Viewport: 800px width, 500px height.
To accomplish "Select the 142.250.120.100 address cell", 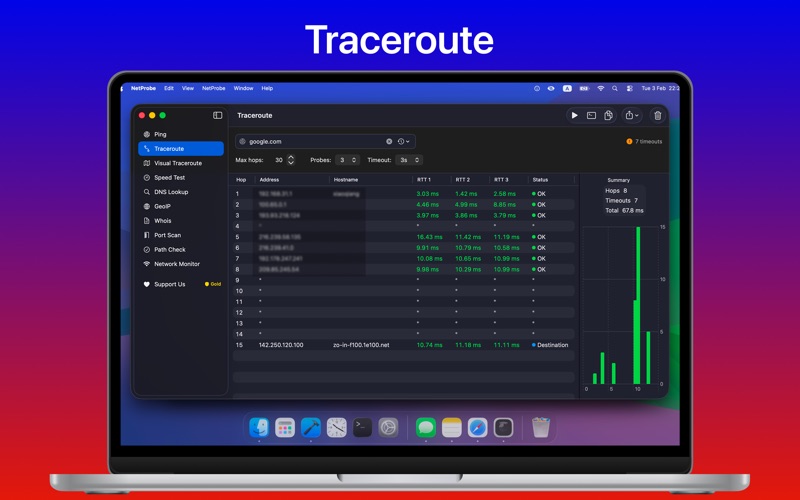I will (281, 345).
